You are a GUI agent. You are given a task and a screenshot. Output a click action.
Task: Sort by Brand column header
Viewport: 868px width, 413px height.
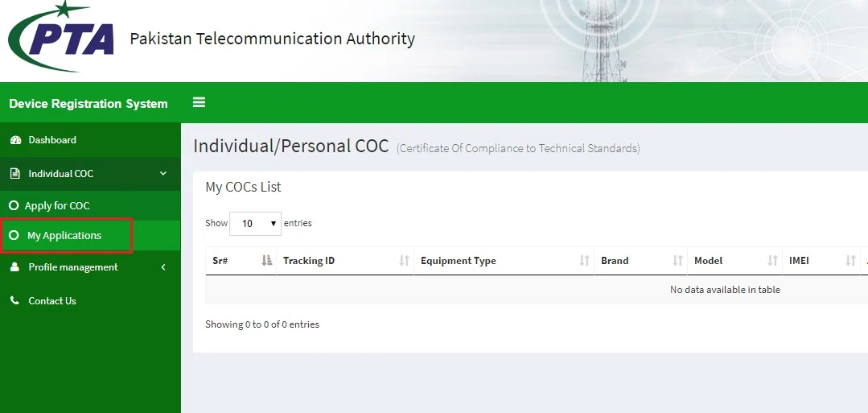tap(640, 261)
